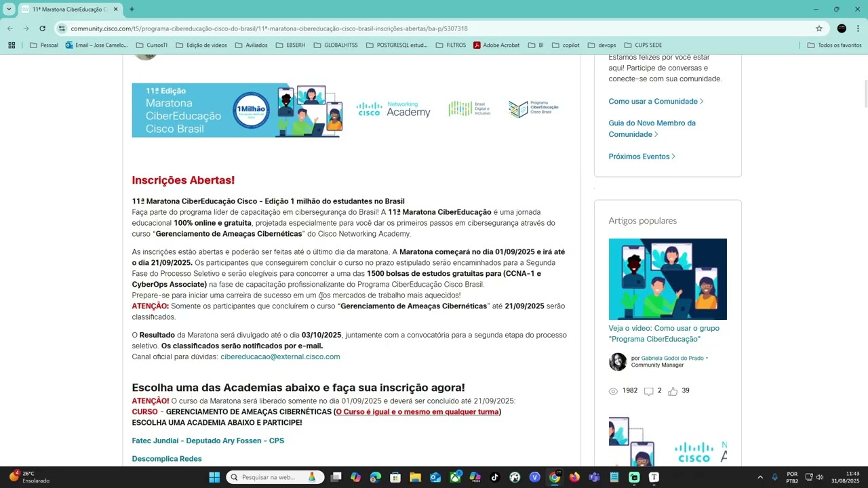
Task: Click the Inscrições Abertas! heading
Action: click(x=183, y=180)
